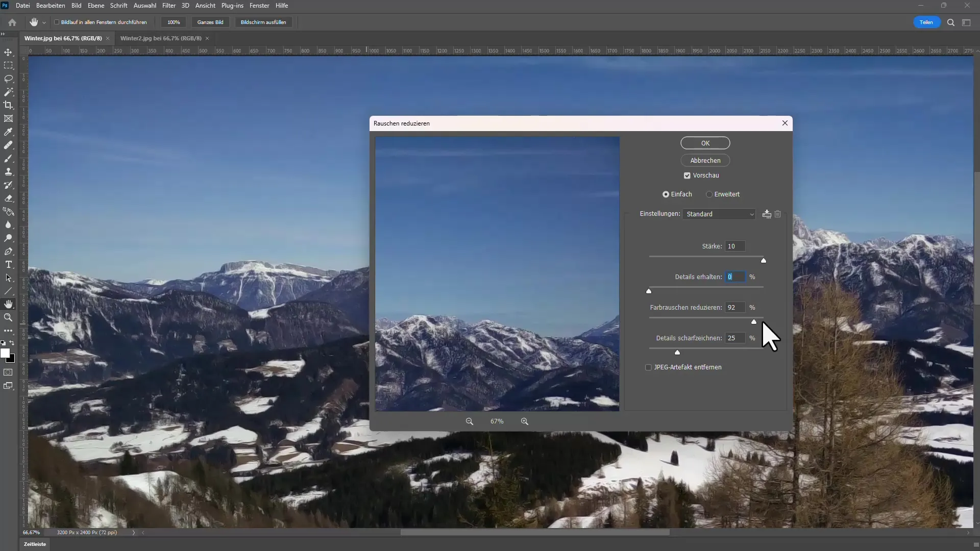Select the Type tool

[9, 264]
